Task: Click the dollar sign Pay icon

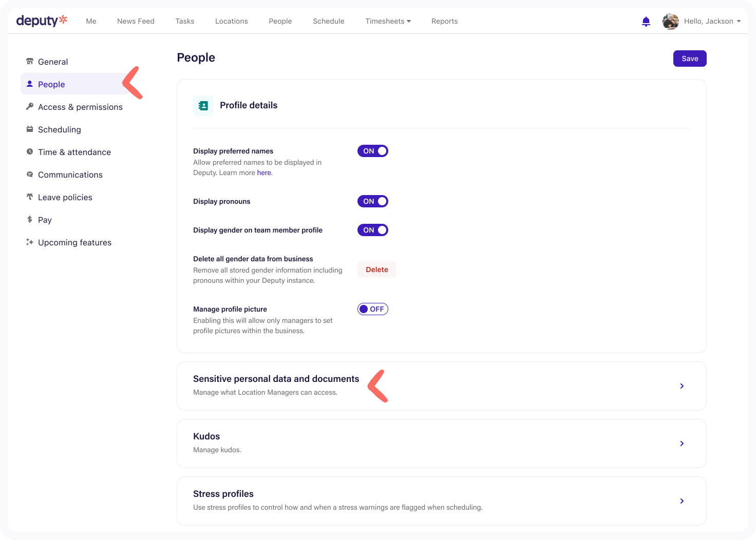Action: [30, 220]
